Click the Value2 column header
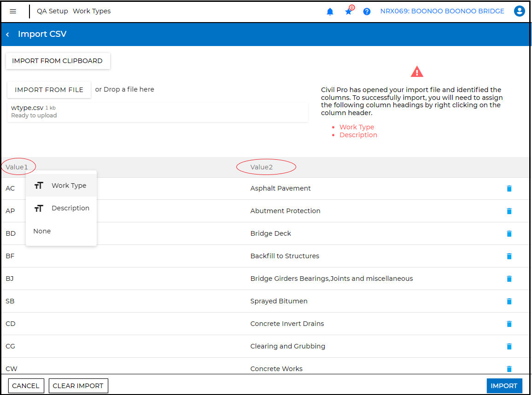This screenshot has height=395, width=532. [x=262, y=167]
